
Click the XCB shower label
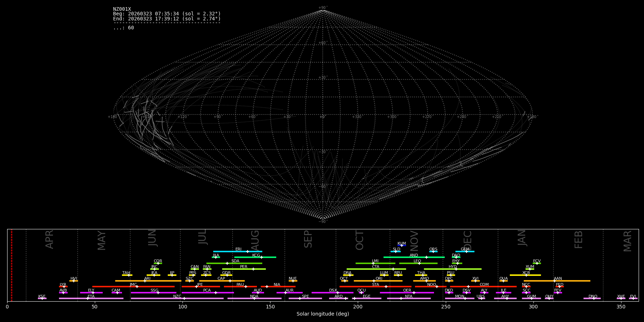click(526, 273)
